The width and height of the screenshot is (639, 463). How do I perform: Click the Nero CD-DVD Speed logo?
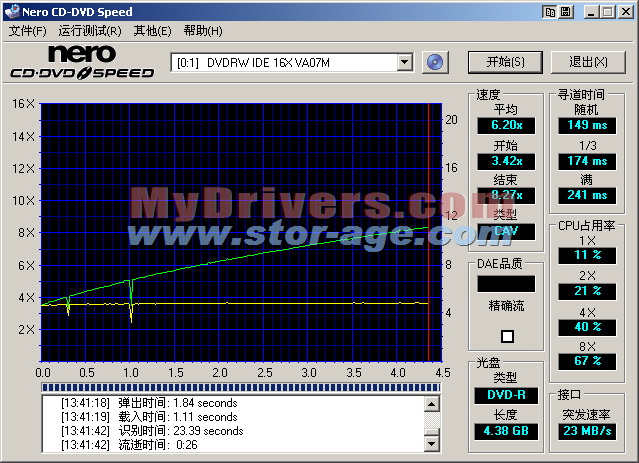click(x=82, y=62)
